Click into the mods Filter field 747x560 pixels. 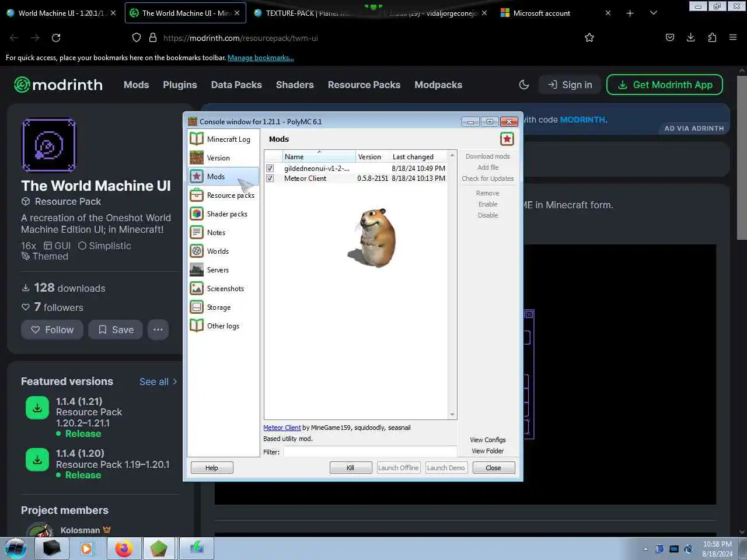pyautogui.click(x=370, y=452)
